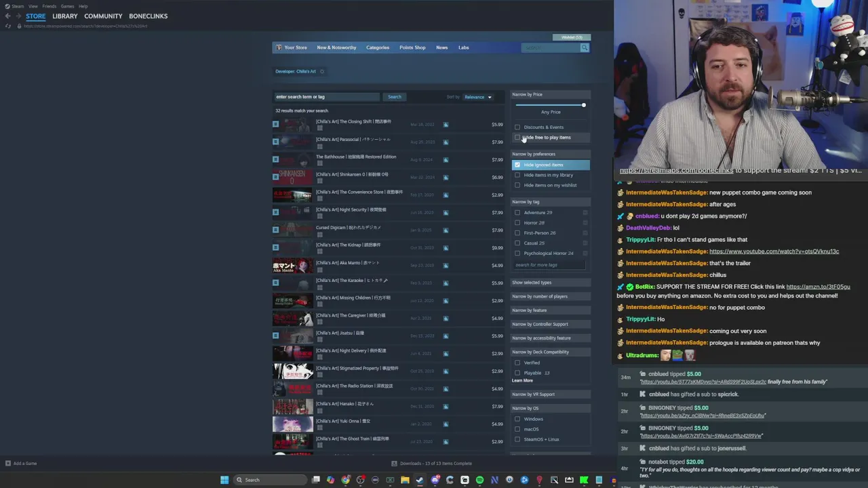Image resolution: width=868 pixels, height=488 pixels.
Task: Open the Sort by Relevance dropdown
Action: [x=478, y=97]
